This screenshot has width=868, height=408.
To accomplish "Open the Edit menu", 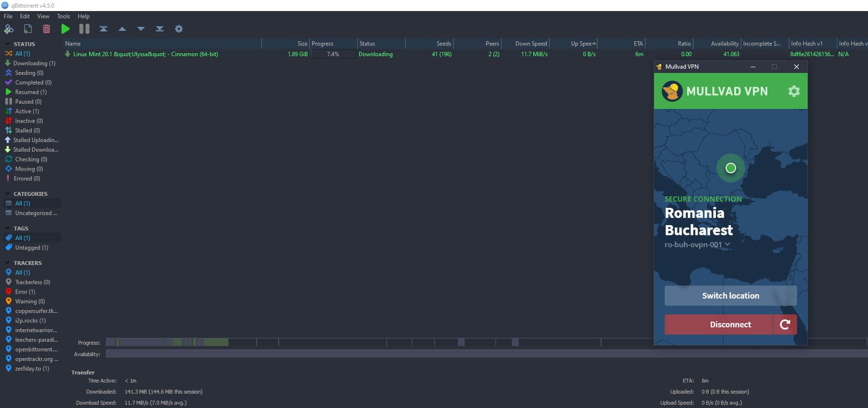I will [x=25, y=16].
